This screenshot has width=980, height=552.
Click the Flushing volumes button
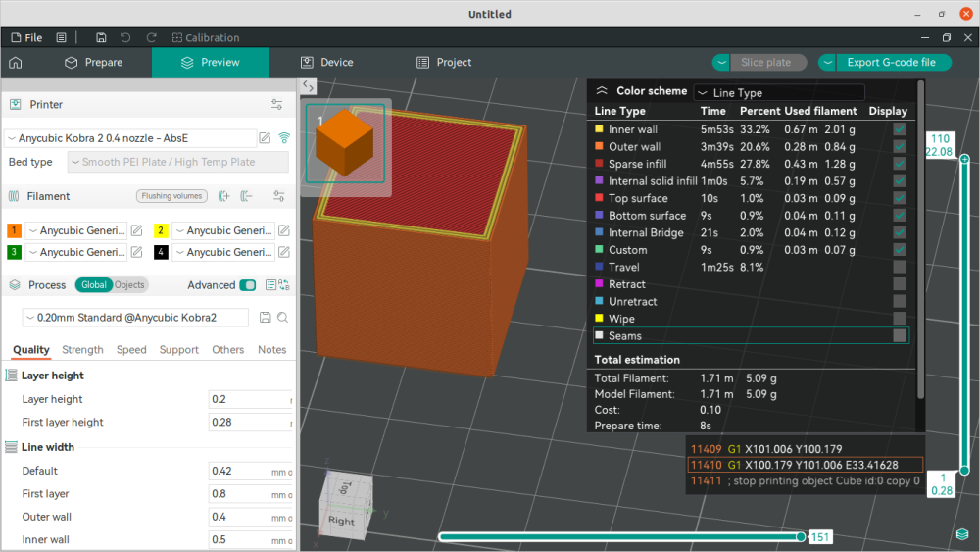coord(171,196)
